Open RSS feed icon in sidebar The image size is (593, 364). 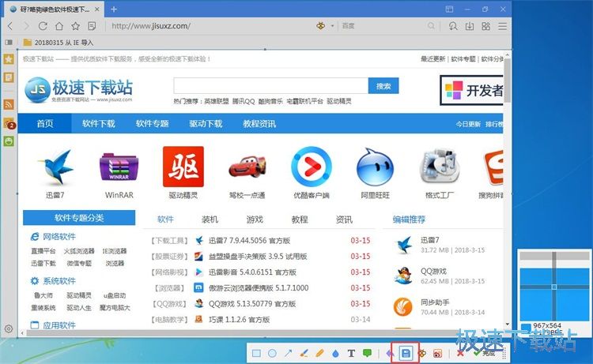[9, 104]
